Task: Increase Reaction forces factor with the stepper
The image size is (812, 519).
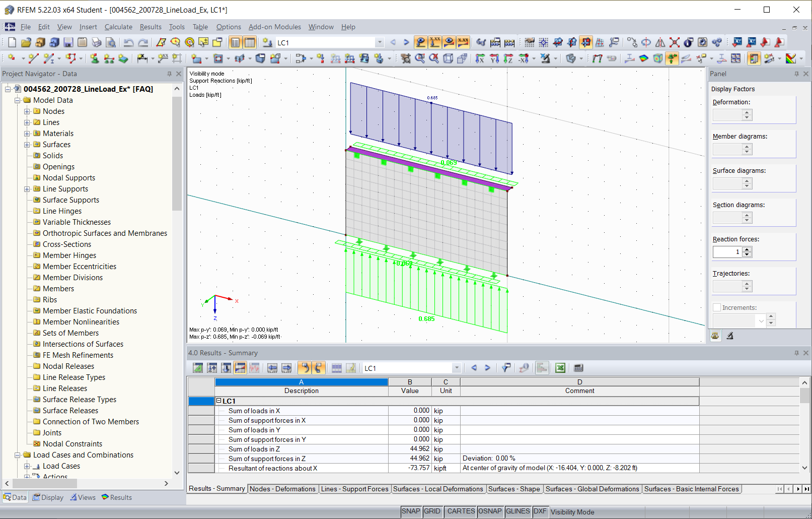Action: [x=747, y=249]
